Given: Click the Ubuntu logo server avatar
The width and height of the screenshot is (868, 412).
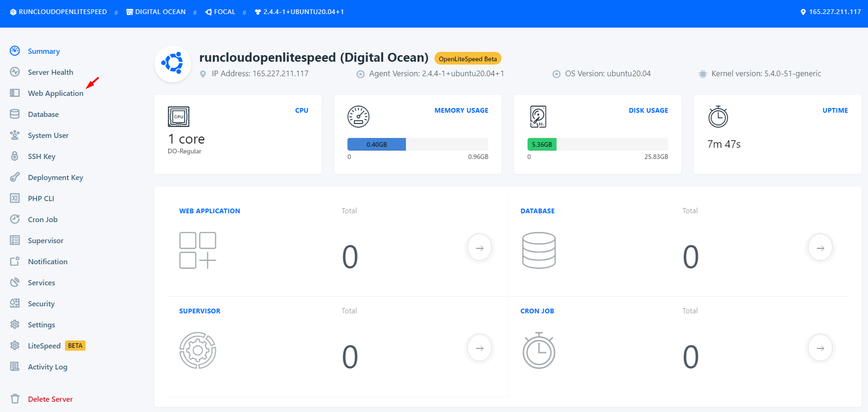Looking at the screenshot, I should pos(173,64).
